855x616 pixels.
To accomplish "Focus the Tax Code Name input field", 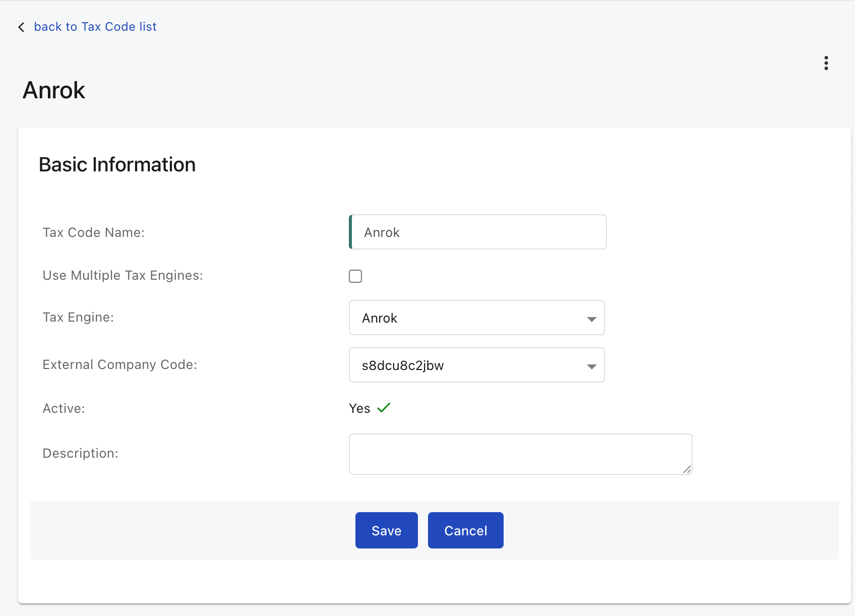I will [477, 232].
